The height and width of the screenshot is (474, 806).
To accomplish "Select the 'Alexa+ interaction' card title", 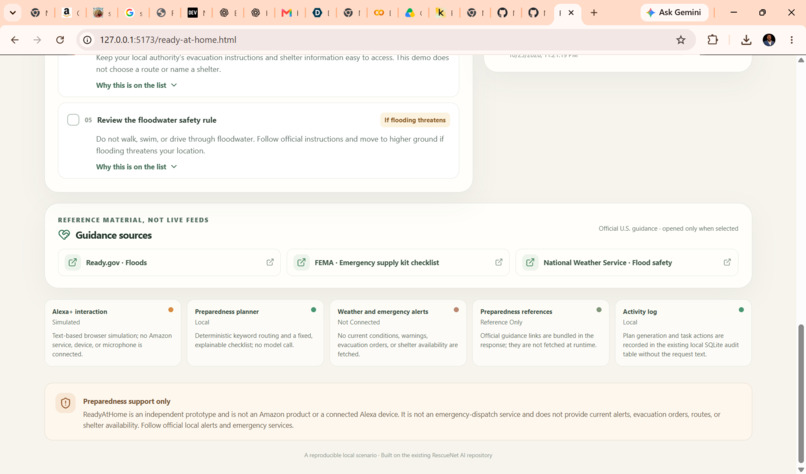I will [80, 312].
